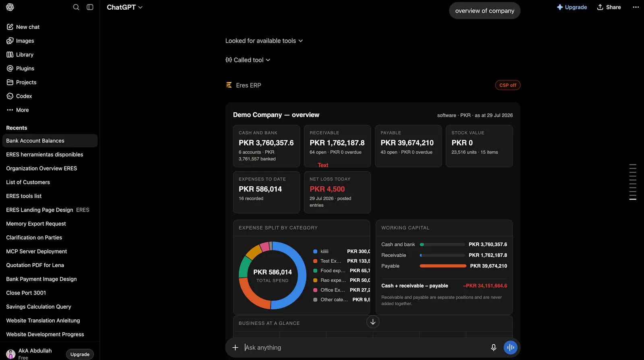Click the Cash and bank progress bar
Image resolution: width=644 pixels, height=360 pixels.
(x=442, y=245)
